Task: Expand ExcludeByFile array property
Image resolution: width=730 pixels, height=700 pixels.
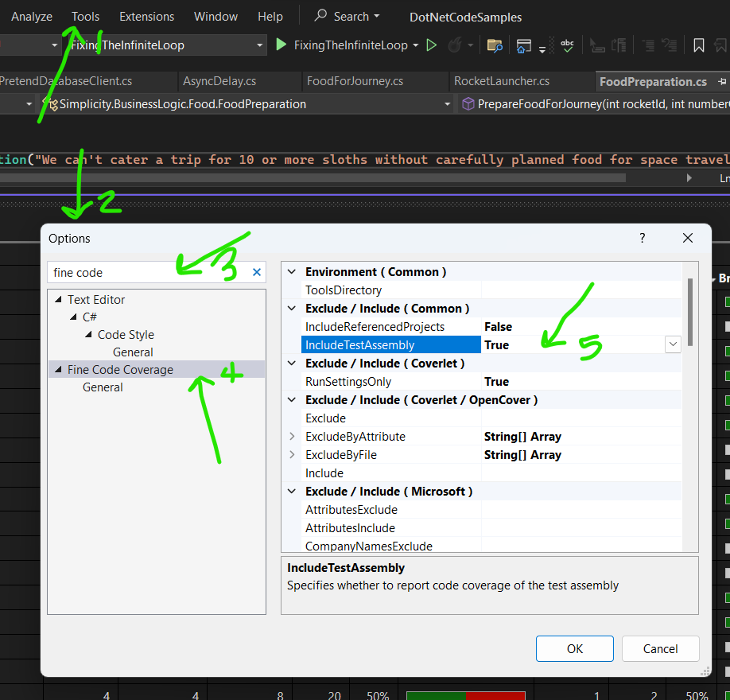Action: [x=291, y=454]
